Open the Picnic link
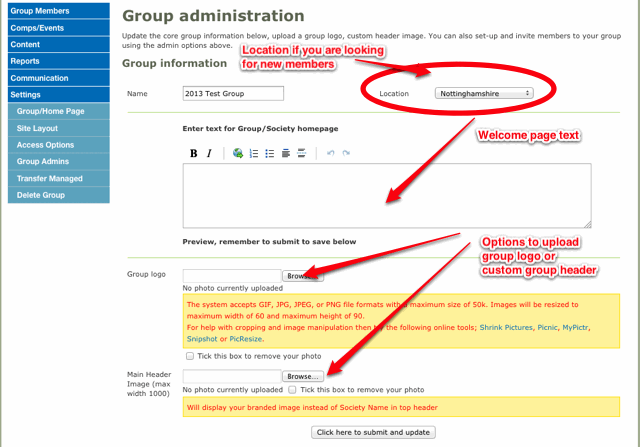 pyautogui.click(x=547, y=327)
